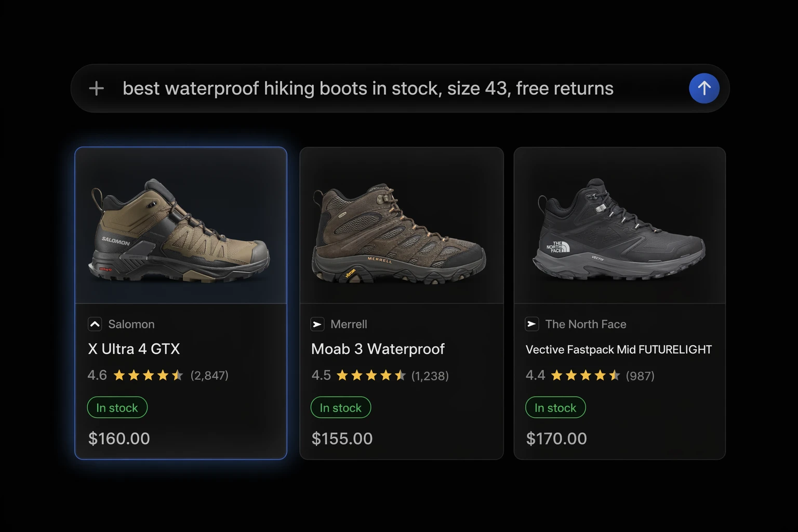Screen dimensions: 798x532
Task: Click the Merrell brand logo icon
Action: [317, 324]
